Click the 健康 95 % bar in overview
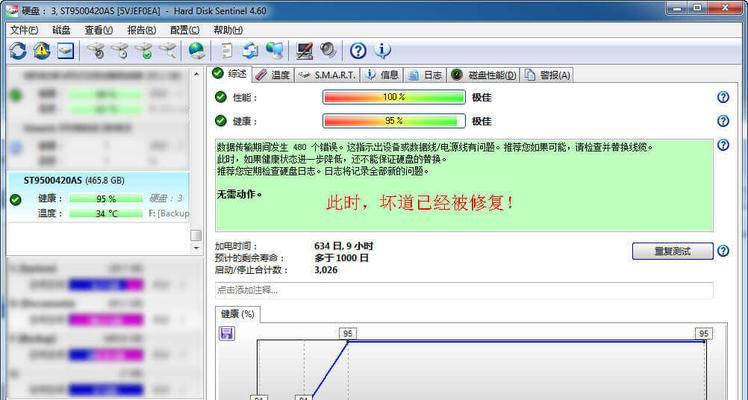Image resolution: width=748 pixels, height=400 pixels. coord(394,121)
